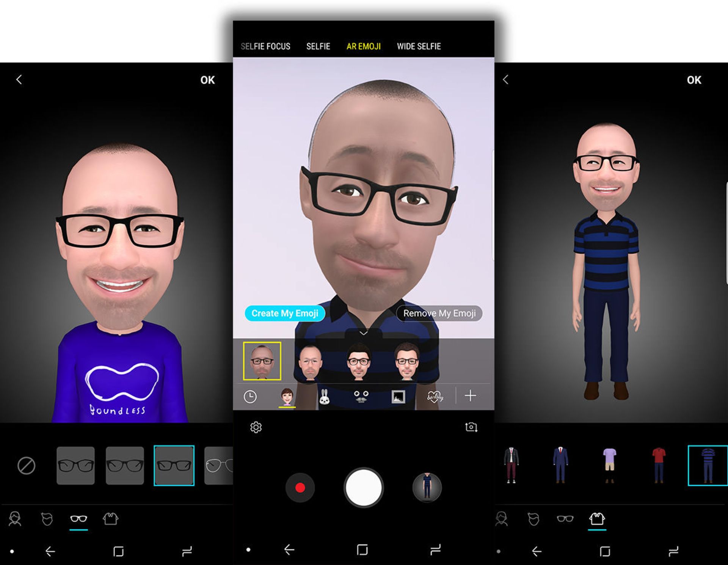Image resolution: width=728 pixels, height=565 pixels.
Task: Tap the Remove My Emoji button
Action: point(439,313)
